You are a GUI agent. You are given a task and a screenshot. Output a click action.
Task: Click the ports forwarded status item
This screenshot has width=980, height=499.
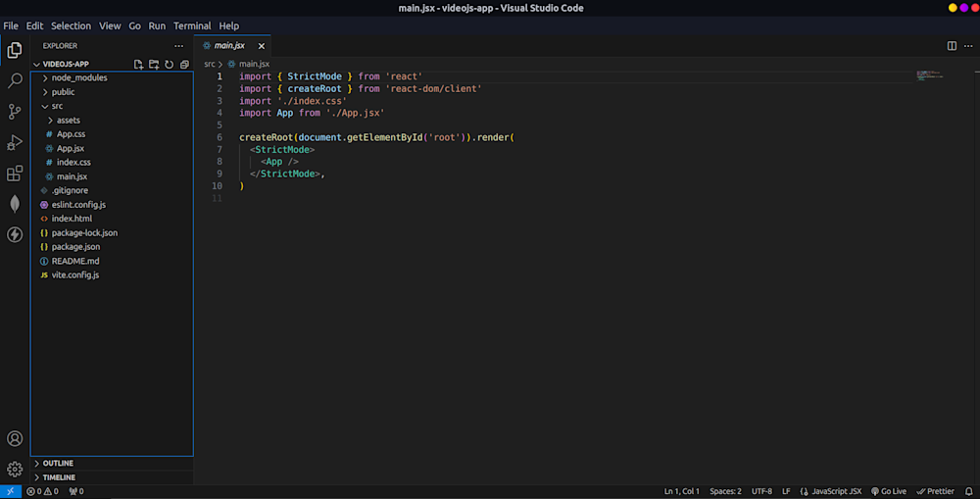pos(76,491)
